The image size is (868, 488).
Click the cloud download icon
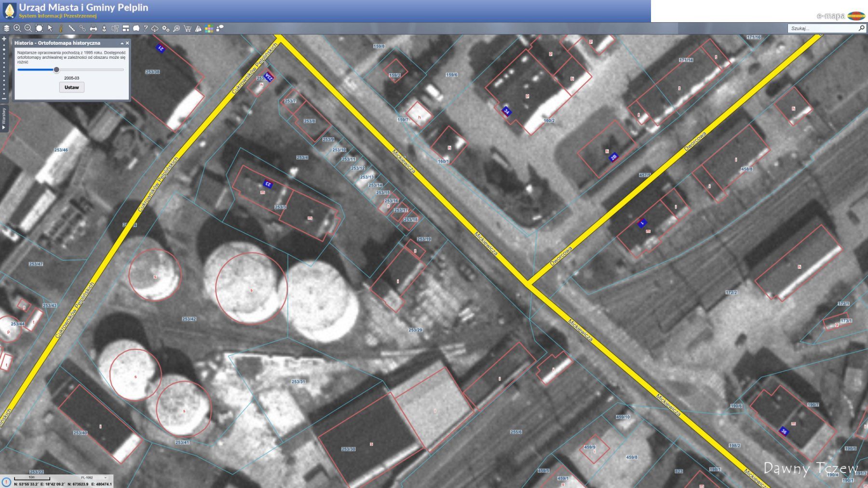(155, 28)
